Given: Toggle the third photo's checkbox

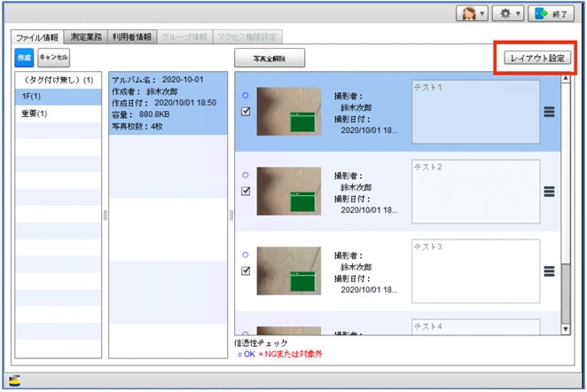Looking at the screenshot, I should click(246, 270).
